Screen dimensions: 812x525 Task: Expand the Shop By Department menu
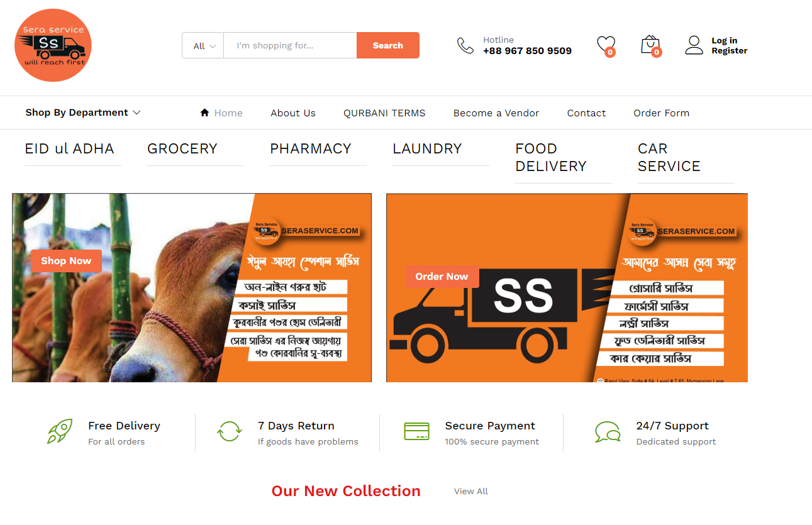pos(83,113)
